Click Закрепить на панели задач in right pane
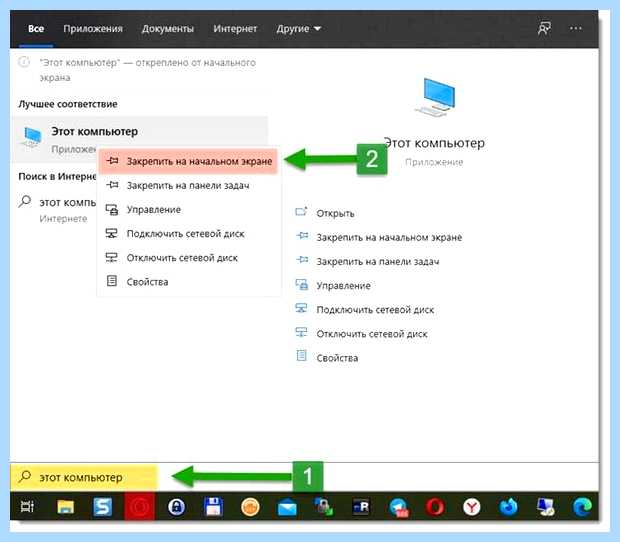Viewport: 620px width, 542px height. [x=367, y=261]
